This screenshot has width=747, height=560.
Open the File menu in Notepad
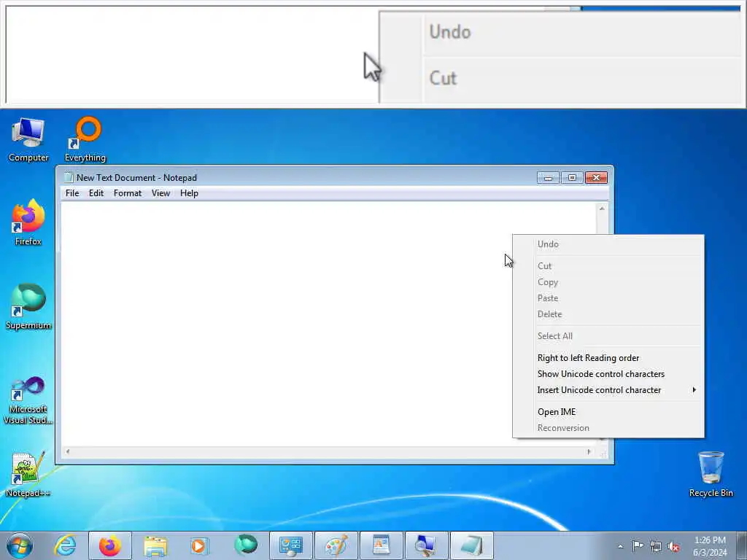[72, 193]
